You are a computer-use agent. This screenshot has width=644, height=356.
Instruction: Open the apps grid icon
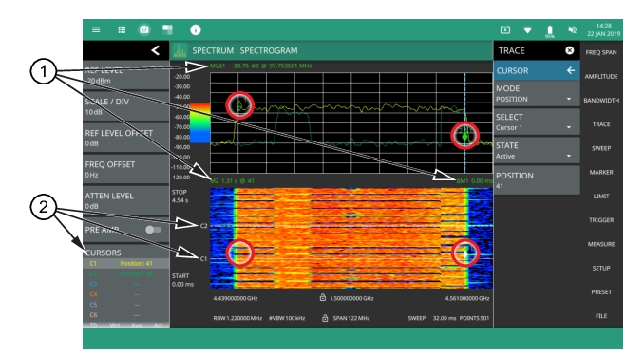click(x=122, y=30)
